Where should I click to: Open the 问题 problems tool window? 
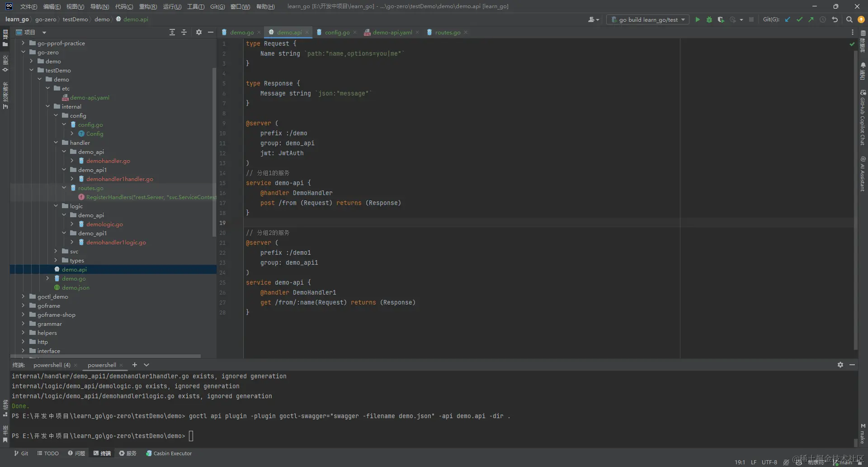[x=76, y=453]
